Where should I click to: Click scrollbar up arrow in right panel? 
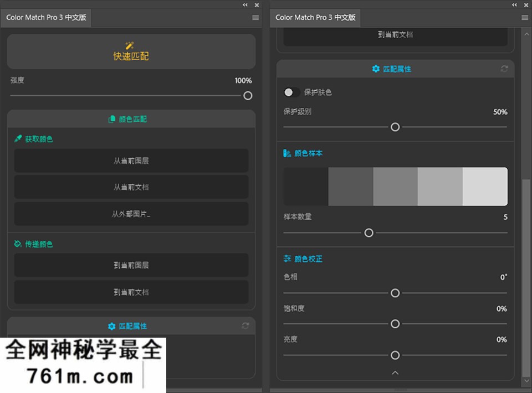coord(526,34)
